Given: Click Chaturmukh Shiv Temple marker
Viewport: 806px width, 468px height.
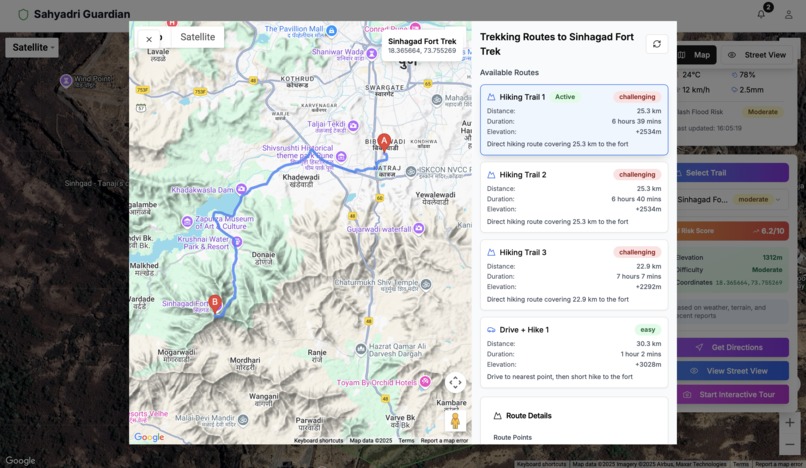Looking at the screenshot, I should tap(426, 284).
